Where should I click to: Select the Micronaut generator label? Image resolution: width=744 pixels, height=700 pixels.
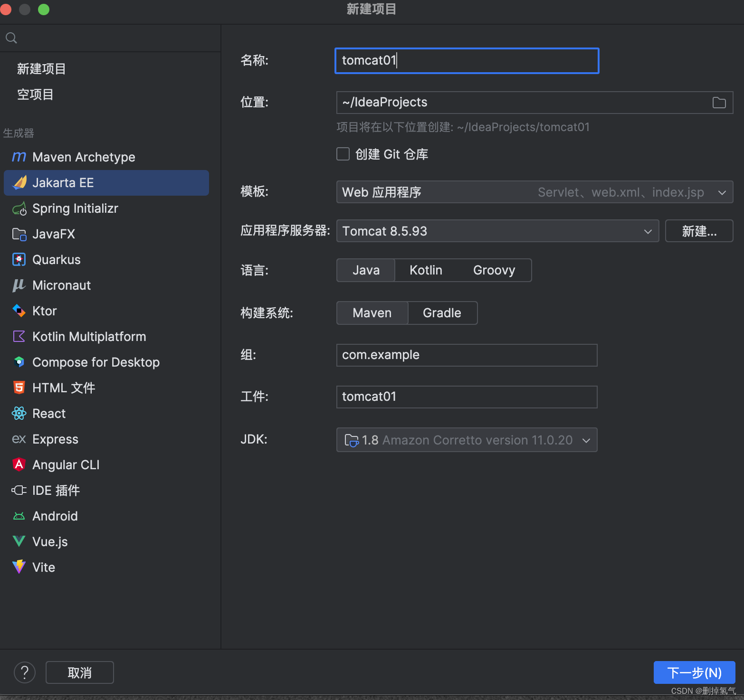pos(61,285)
